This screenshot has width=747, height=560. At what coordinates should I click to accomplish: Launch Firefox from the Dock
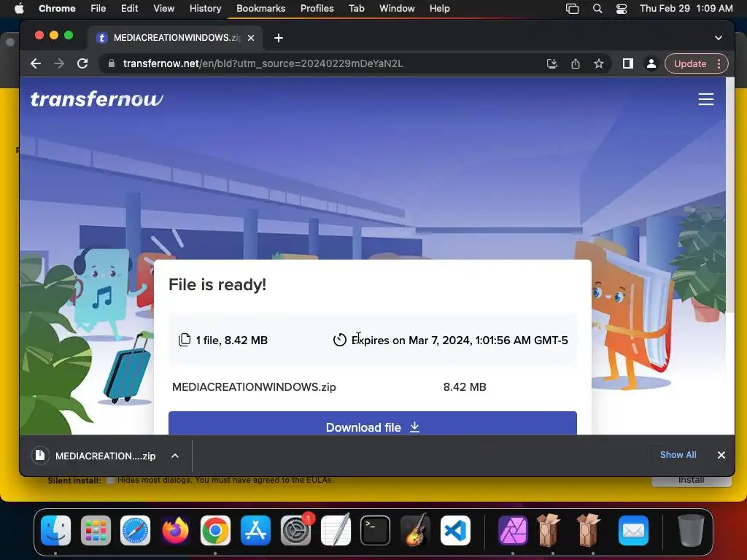tap(175, 530)
